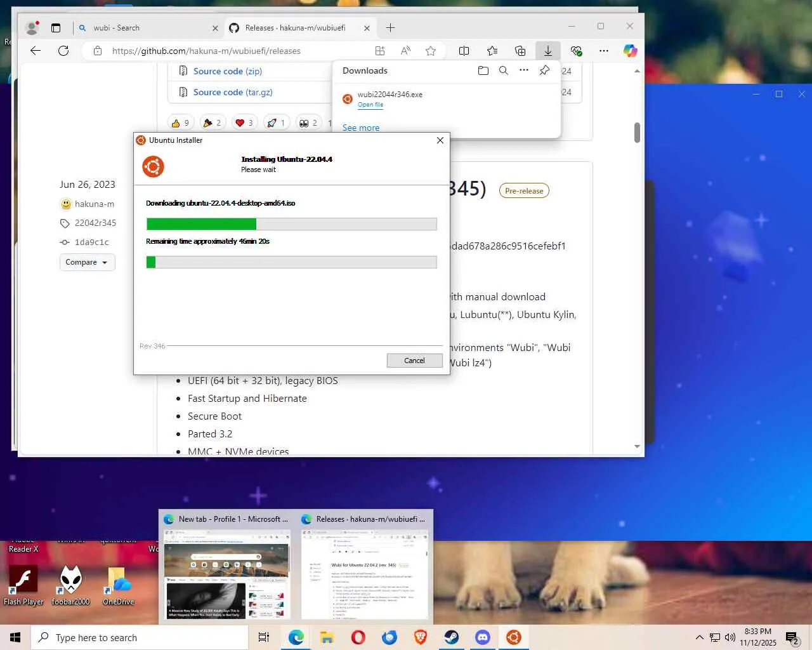Open Edge split screen

464,51
